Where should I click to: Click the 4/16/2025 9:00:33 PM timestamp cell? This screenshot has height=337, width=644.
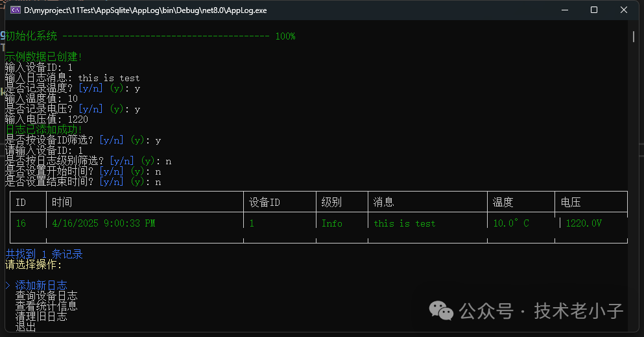(104, 223)
